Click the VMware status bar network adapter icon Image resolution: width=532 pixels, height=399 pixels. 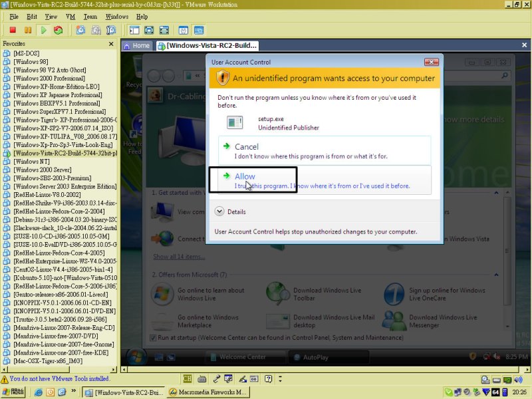tap(507, 380)
